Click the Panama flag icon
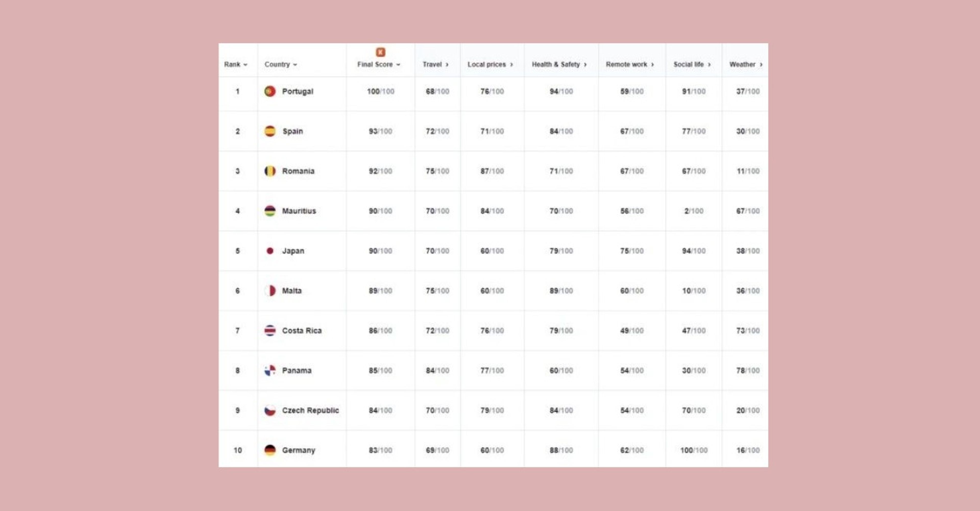 270,370
